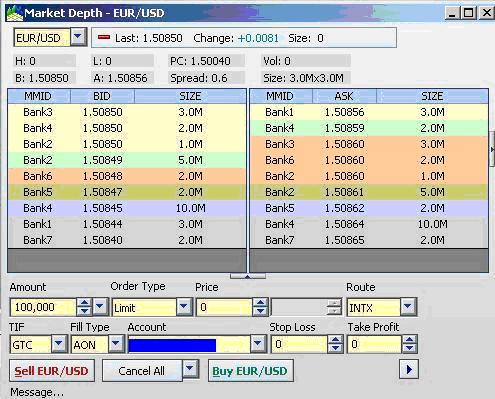
Task: Increase Price with the up spinner
Action: (x=260, y=303)
